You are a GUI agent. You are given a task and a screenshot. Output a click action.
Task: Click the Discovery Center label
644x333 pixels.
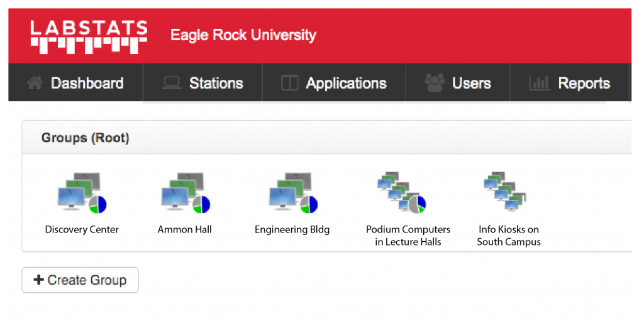(82, 229)
